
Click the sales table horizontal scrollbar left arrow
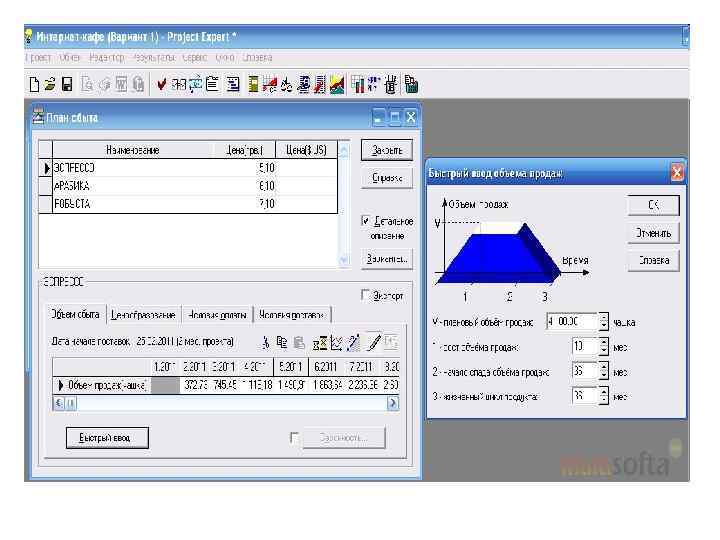pyautogui.click(x=59, y=403)
